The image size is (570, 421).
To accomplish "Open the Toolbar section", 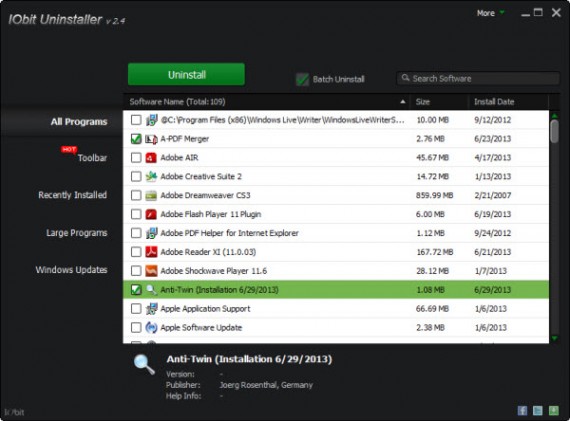I will [92, 158].
